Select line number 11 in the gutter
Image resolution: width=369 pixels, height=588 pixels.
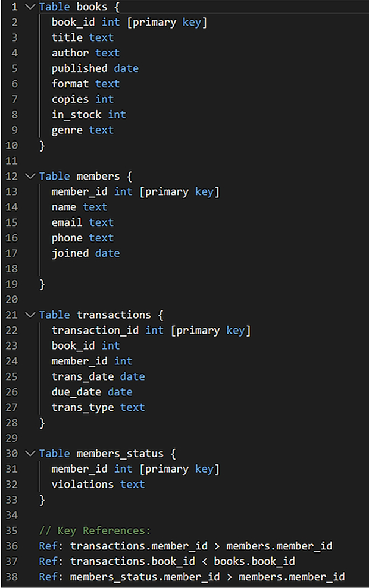click(x=12, y=161)
